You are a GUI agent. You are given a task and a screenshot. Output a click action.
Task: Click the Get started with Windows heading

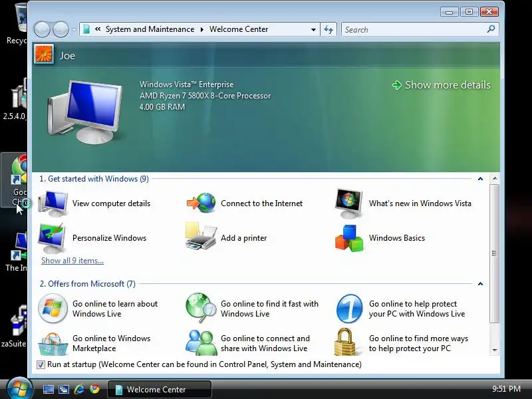pos(94,179)
